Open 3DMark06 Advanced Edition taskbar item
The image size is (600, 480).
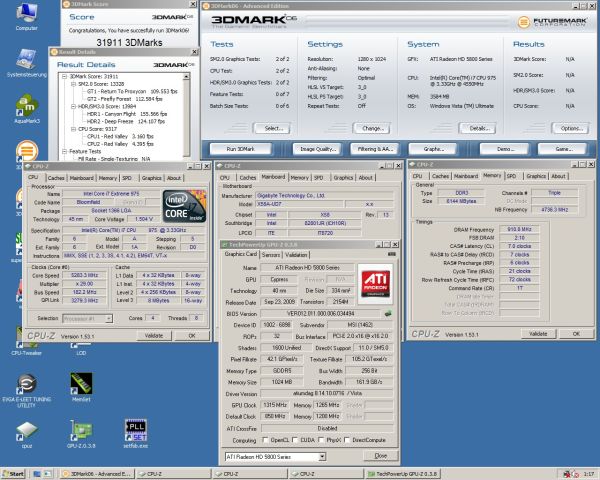[98, 474]
